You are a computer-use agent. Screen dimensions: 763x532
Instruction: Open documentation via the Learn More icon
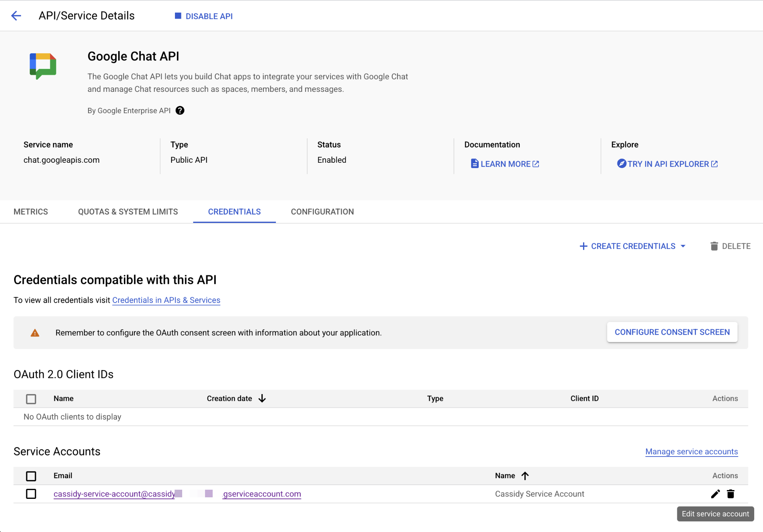[474, 163]
